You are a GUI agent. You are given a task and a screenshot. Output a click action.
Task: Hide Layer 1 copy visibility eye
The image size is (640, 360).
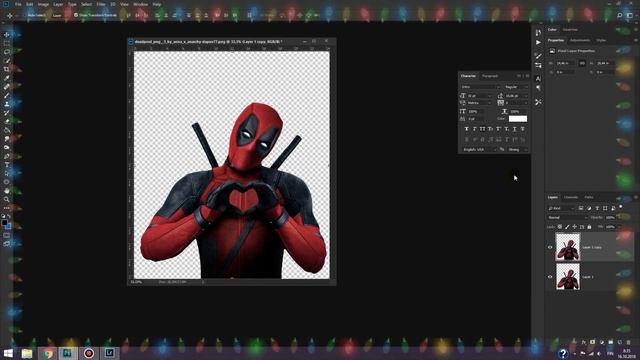point(550,247)
